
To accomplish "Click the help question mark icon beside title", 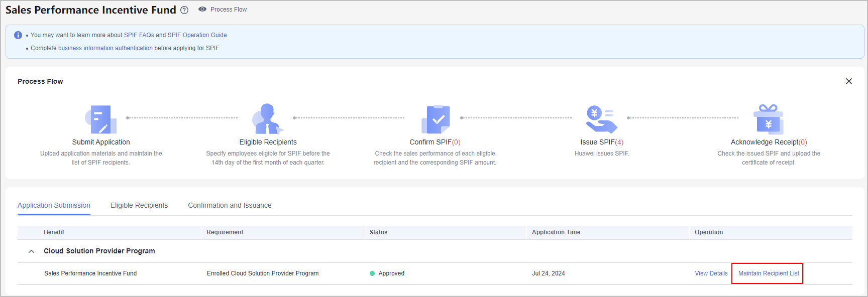I will [x=184, y=10].
